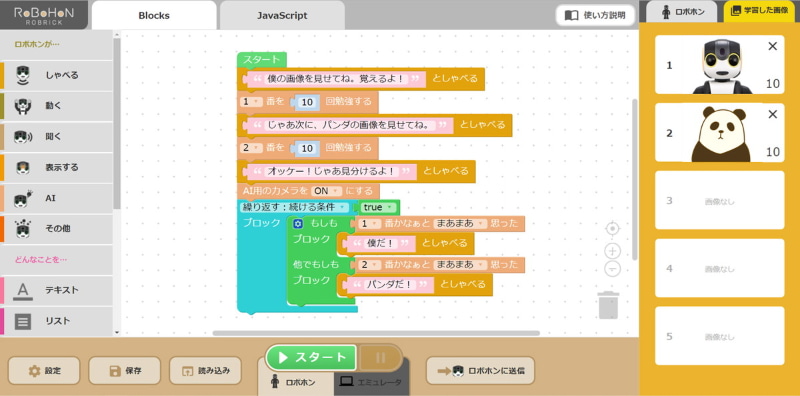Open the 2番 dropdown in second 勉強する block
The width and height of the screenshot is (800, 396).
click(x=250, y=148)
